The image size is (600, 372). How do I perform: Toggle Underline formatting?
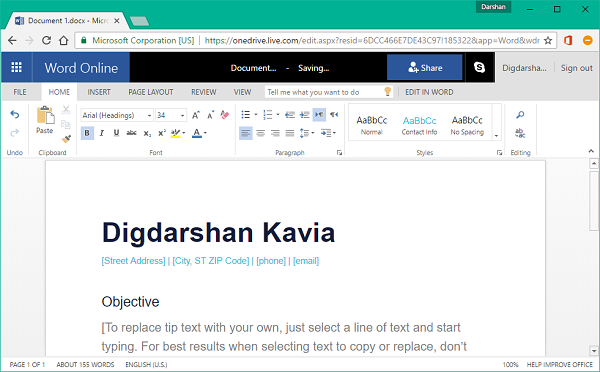(x=116, y=133)
